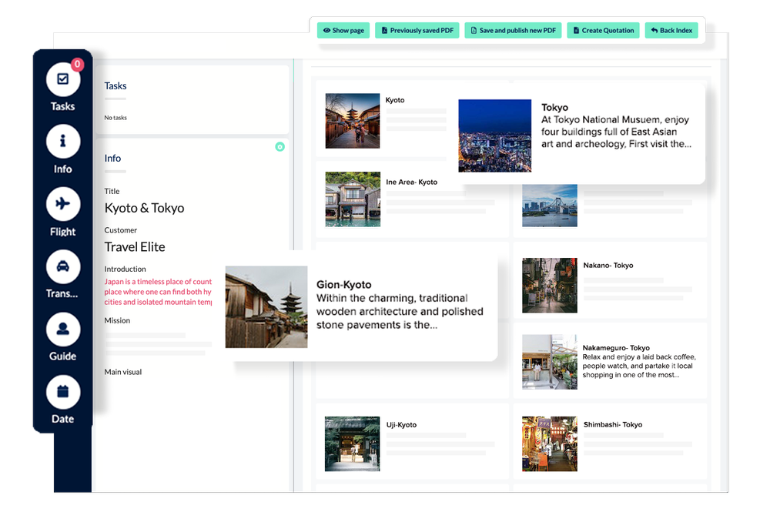
Task: Click the Show page button
Action: coord(343,31)
